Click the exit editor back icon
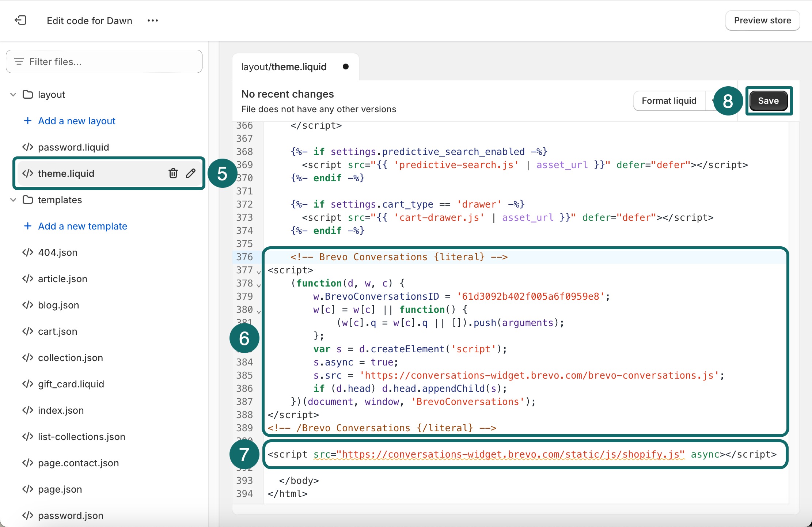Image resolution: width=812 pixels, height=527 pixels. point(20,20)
